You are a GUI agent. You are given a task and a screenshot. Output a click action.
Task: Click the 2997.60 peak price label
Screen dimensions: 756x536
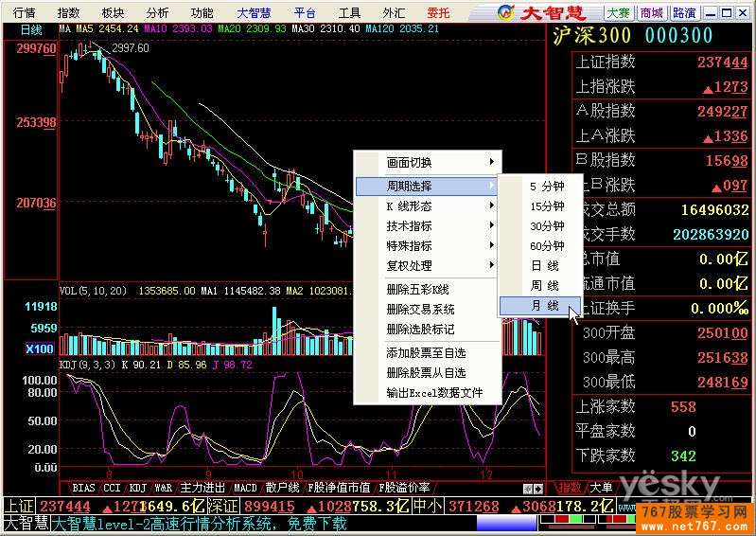coord(131,47)
